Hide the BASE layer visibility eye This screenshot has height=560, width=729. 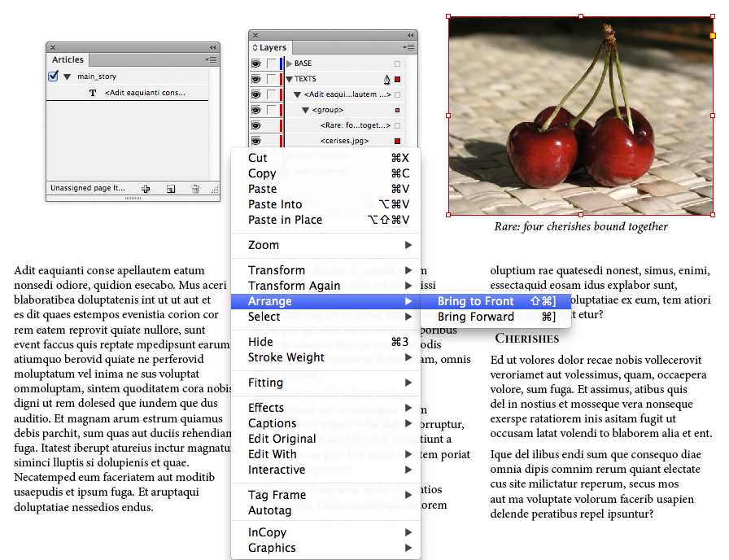click(x=256, y=63)
